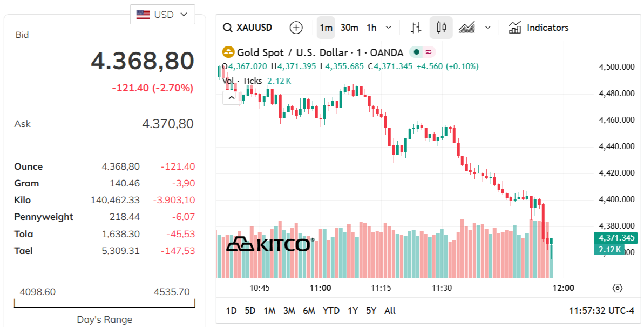Choose the area chart style icon
Viewport: 644px width, 327px height.
point(466,27)
